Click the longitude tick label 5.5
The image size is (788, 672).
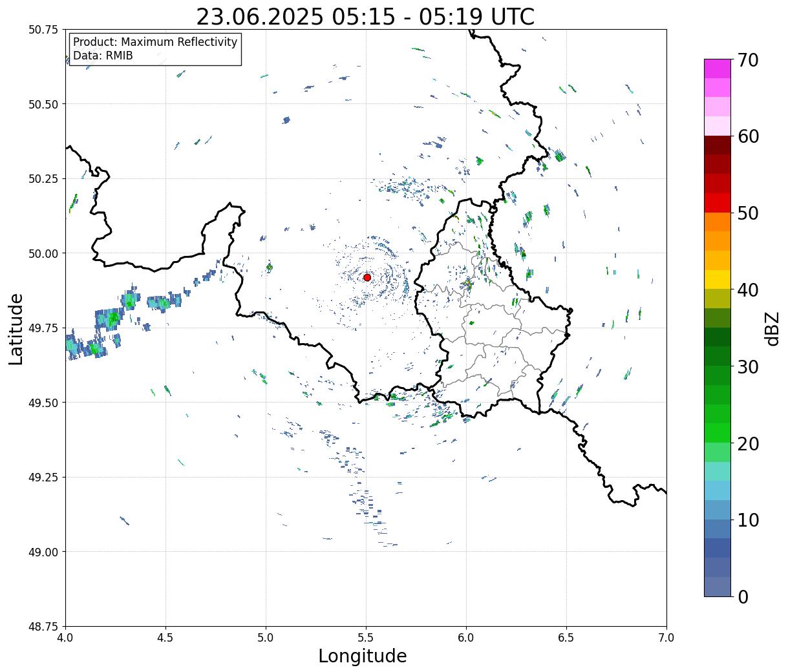pyautogui.click(x=366, y=638)
